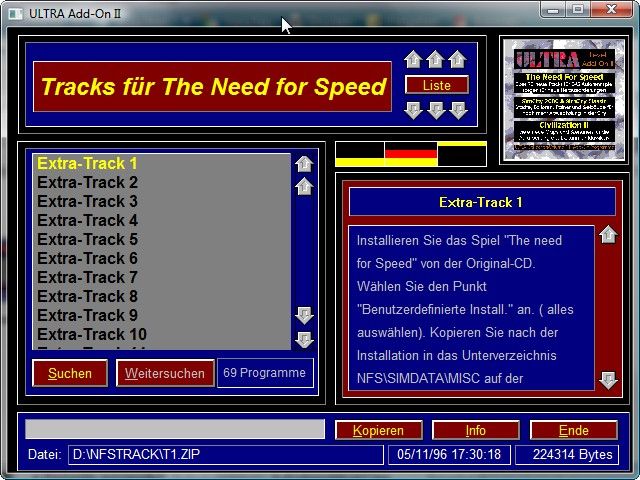
Task: Click the third down arrow below Liste
Action: pos(458,110)
